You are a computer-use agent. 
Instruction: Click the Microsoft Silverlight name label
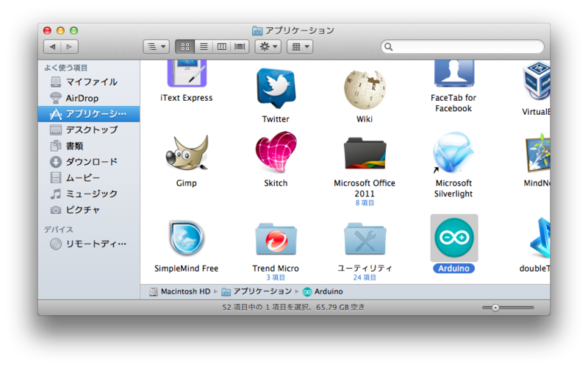(453, 188)
